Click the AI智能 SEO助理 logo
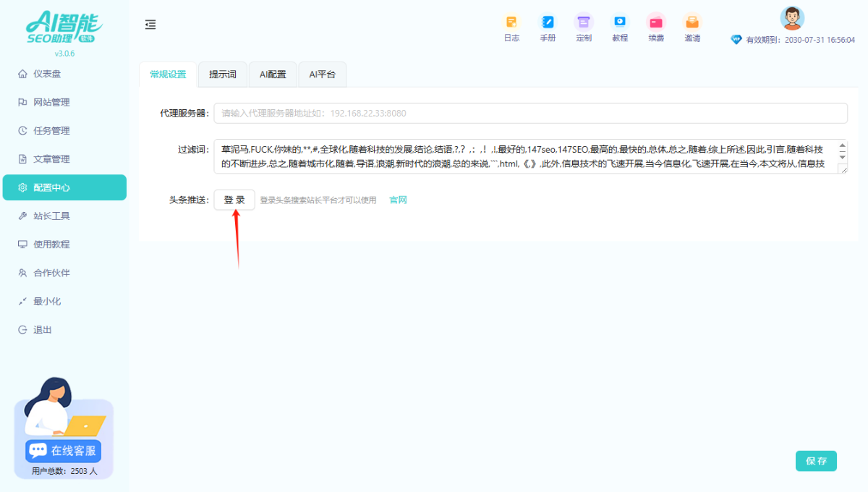The width and height of the screenshot is (868, 492). tap(65, 27)
